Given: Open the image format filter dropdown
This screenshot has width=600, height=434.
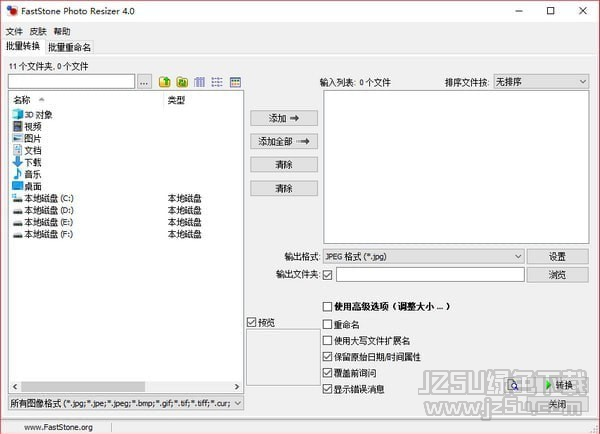Looking at the screenshot, I should point(126,403).
